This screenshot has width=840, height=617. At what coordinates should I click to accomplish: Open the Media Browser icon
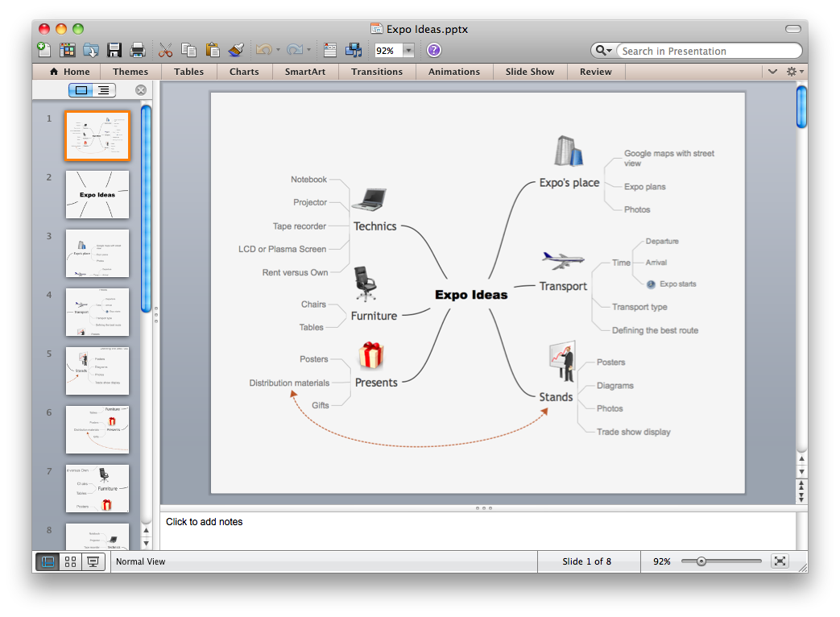354,50
